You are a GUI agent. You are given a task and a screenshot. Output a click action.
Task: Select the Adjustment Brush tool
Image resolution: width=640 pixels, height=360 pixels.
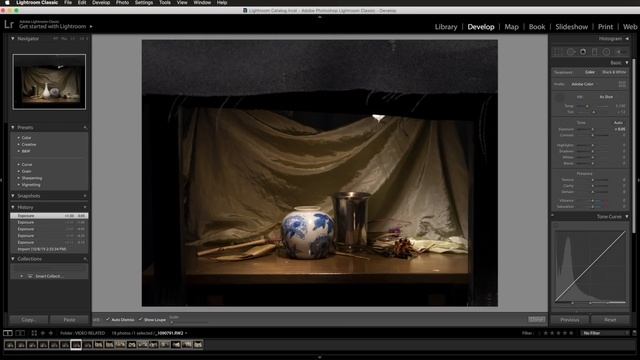(x=620, y=52)
